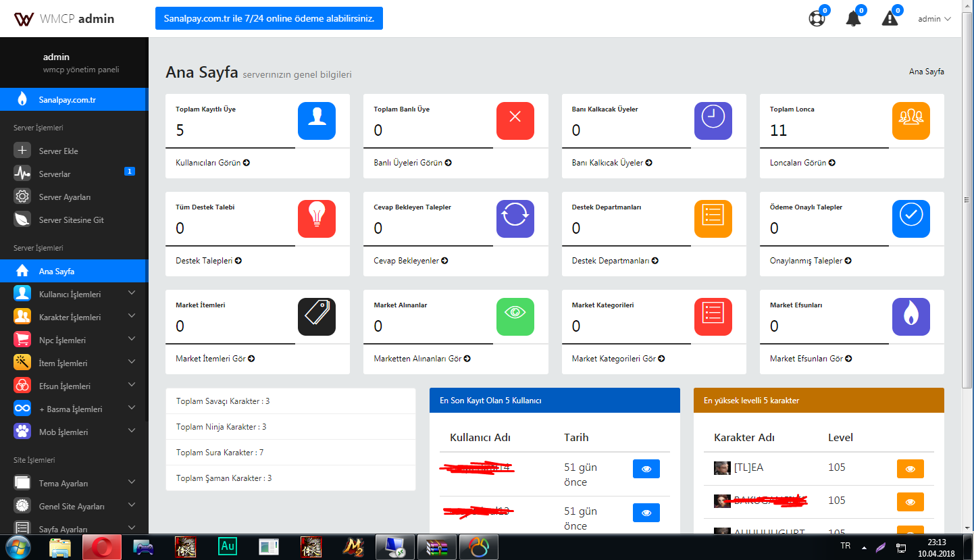Screen dimensions: 974x560
Task: Open Server Ayarları menu item
Action: [73, 197]
